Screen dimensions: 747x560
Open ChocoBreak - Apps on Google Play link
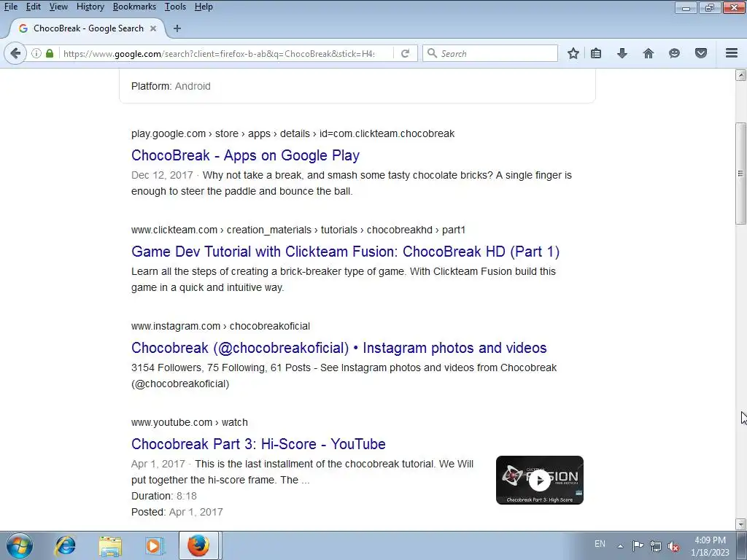[245, 155]
